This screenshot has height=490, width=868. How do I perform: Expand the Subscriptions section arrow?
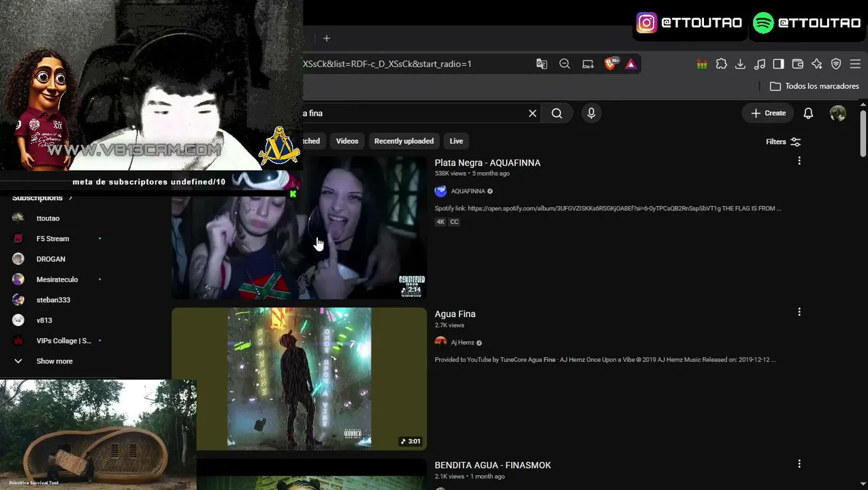coord(70,198)
